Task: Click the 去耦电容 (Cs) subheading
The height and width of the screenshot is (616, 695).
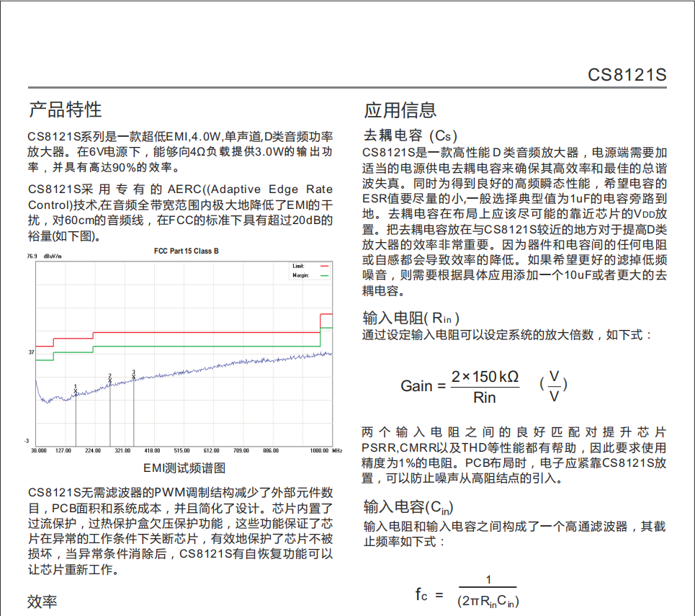Action: pos(410,135)
